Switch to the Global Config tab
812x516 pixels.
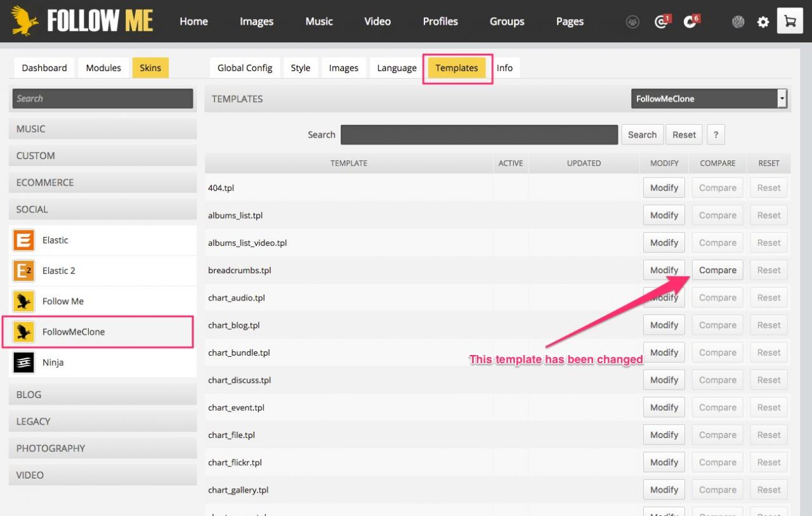(x=245, y=68)
